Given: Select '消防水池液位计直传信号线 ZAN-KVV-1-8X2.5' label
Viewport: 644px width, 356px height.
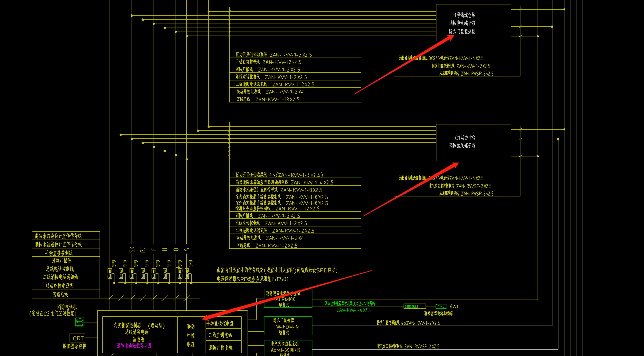Looking at the screenshot, I should [279, 190].
